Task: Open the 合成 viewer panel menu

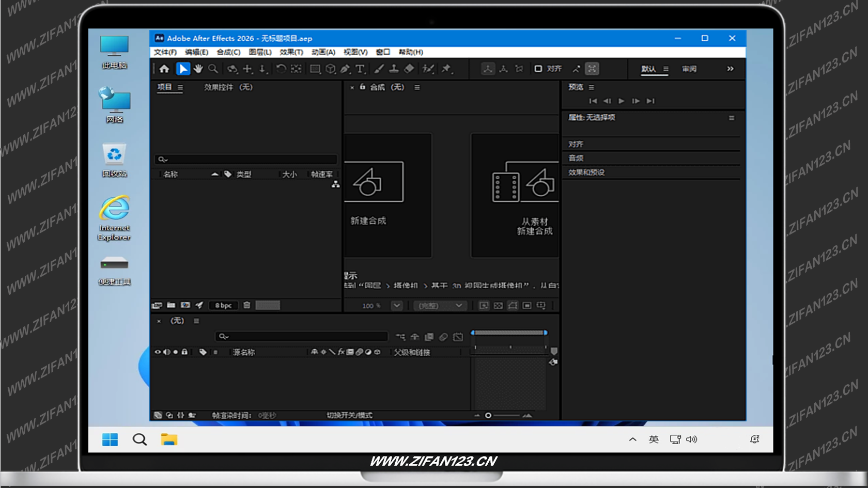Action: 417,87
